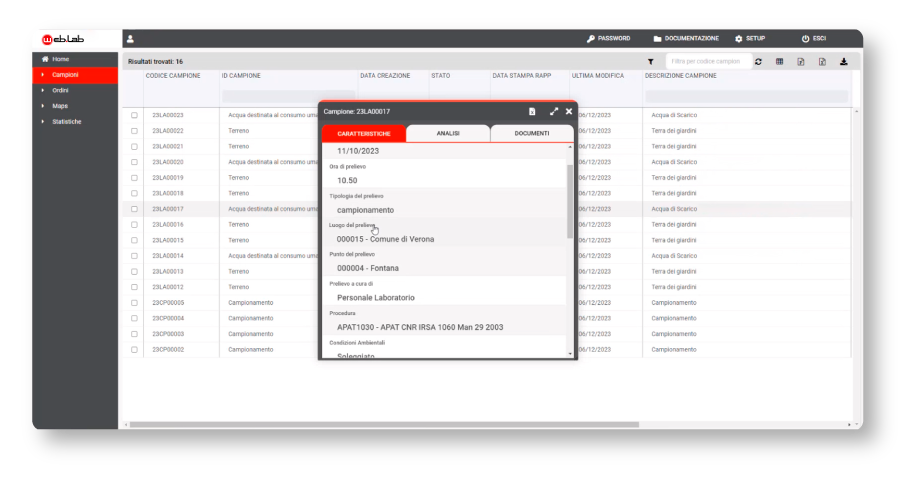This screenshot has width=898, height=481.
Task: Switch to the CARATTERISTICHE tab
Action: (364, 133)
